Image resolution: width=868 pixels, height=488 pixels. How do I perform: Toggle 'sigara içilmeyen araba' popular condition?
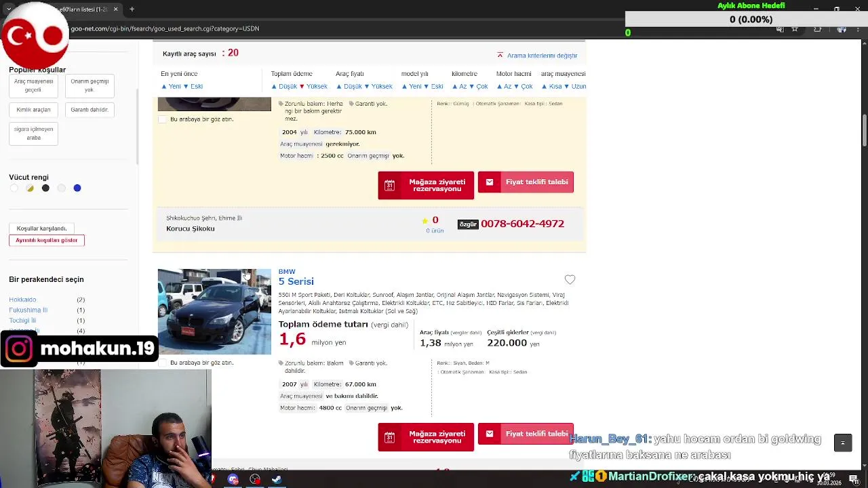(33, 134)
